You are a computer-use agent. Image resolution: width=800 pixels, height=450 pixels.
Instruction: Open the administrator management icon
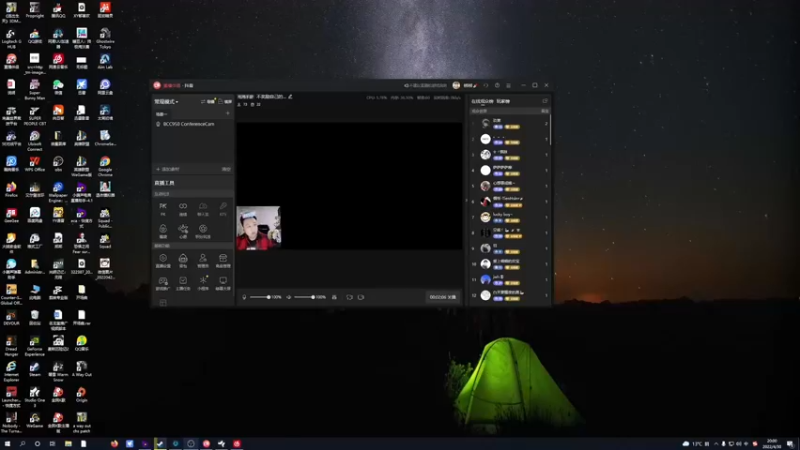pyautogui.click(x=203, y=261)
